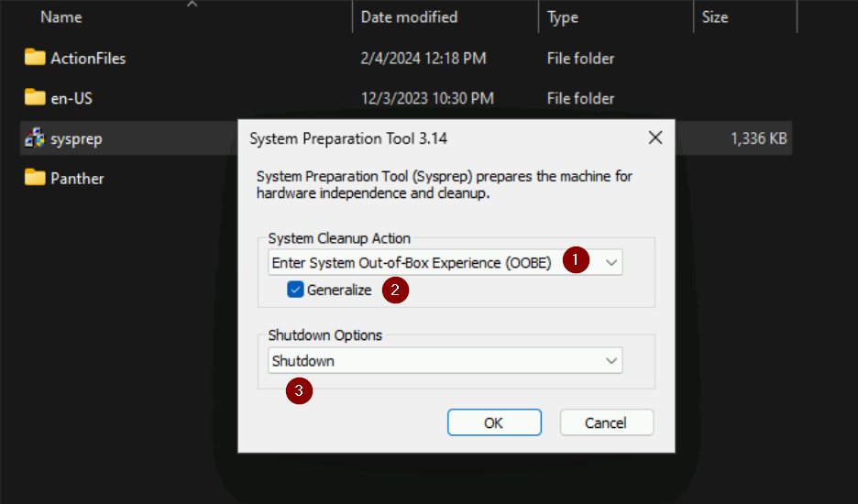
Task: Click the 2/4/2024 12:18 PM date
Action: [x=423, y=58]
